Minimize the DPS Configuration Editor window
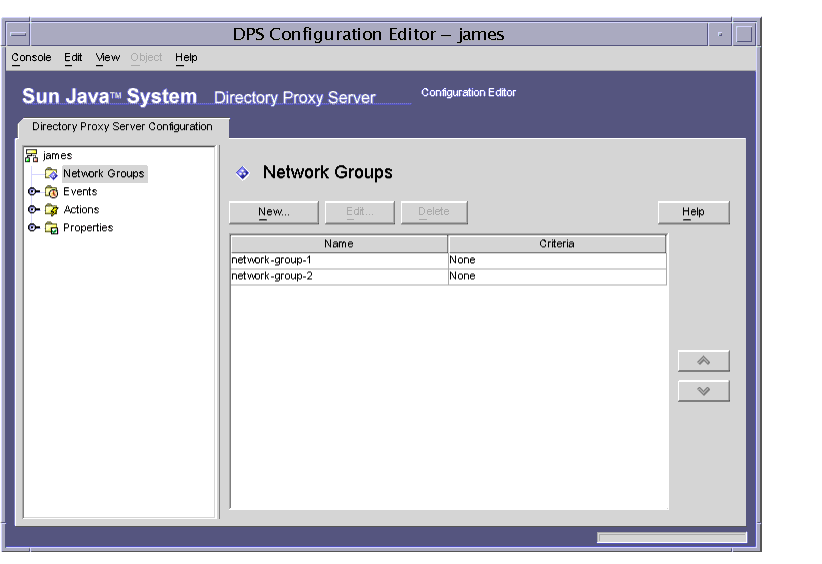 click(x=720, y=35)
